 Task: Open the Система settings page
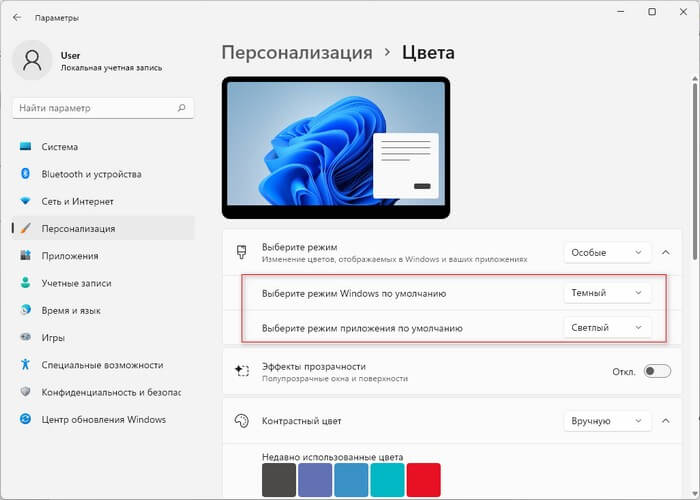(104, 146)
